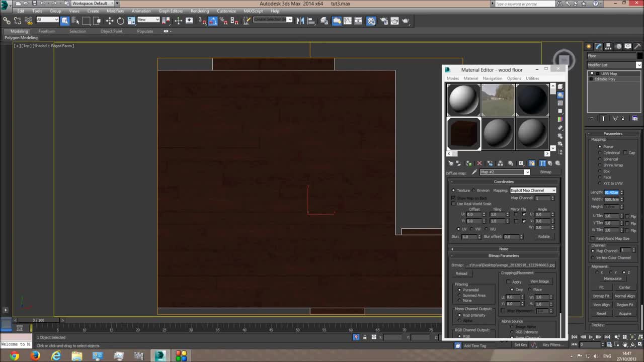
Task: Switch to the Object Paint ribbon tab
Action: coord(111,31)
